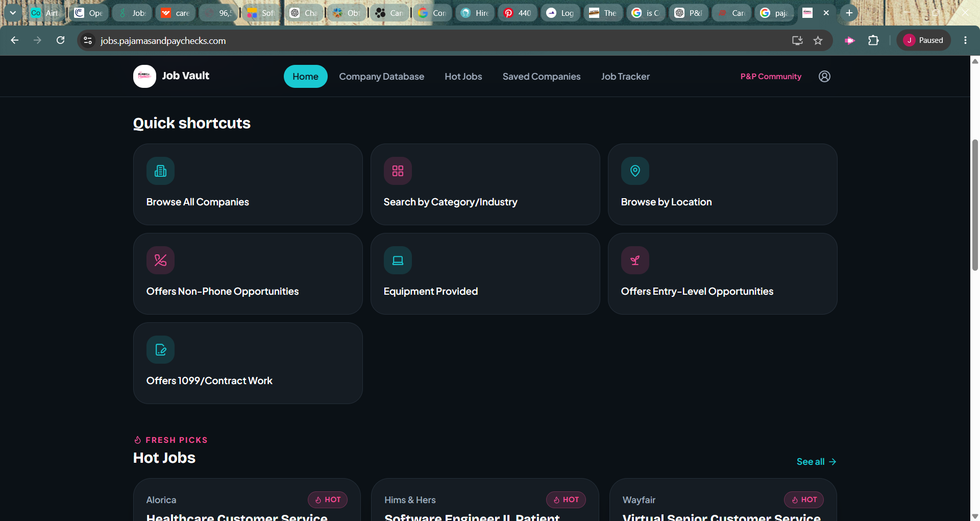Screen dimensions: 980x521
Task: Switch to the Pinterest browser tab
Action: 517,13
